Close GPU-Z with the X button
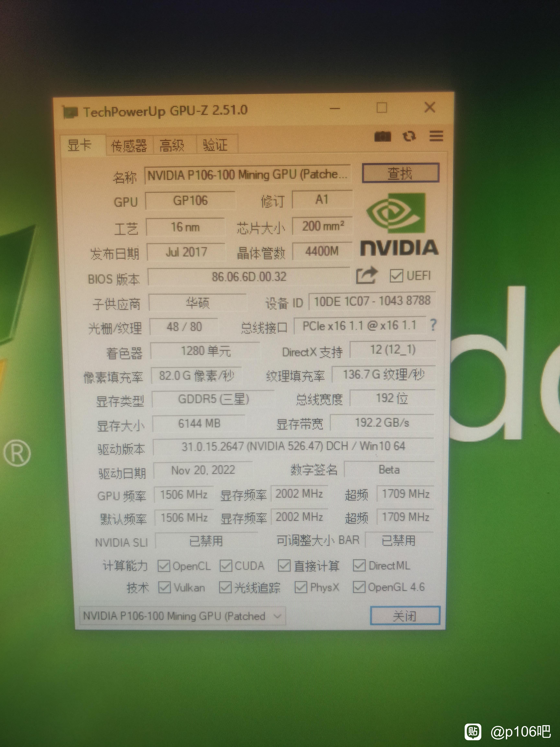The image size is (560, 747). tap(430, 107)
